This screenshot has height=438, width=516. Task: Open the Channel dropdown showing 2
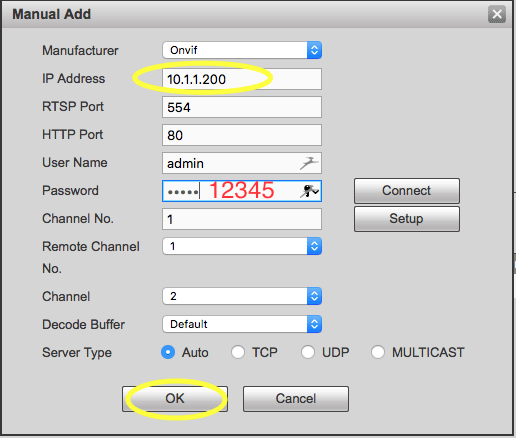pyautogui.click(x=242, y=296)
